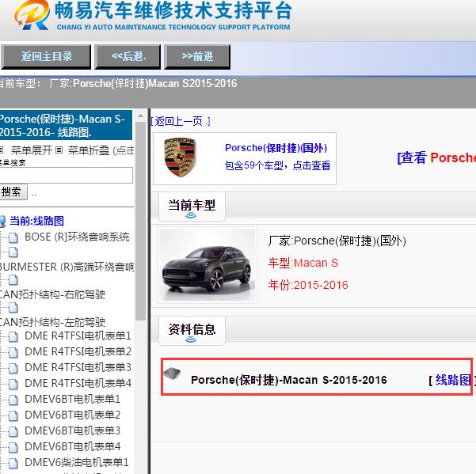
Task: Click document icon for DMEV6BT电机表单2
Action: point(13,415)
